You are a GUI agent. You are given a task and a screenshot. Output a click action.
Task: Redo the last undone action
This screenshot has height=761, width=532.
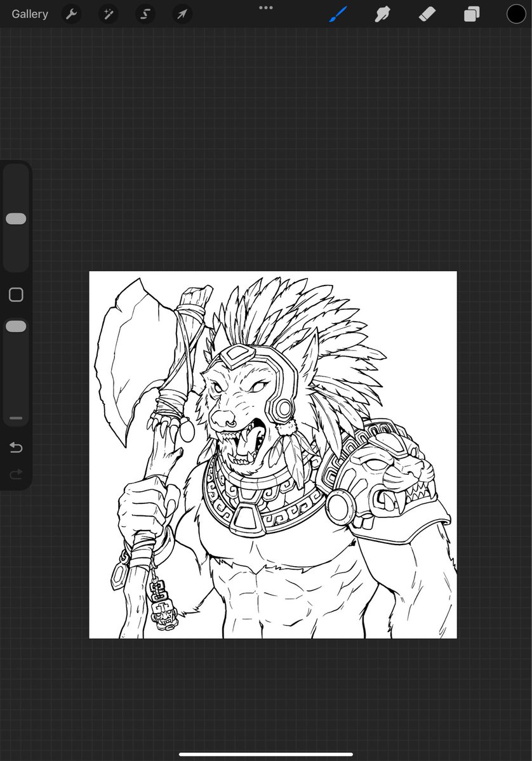[16, 473]
